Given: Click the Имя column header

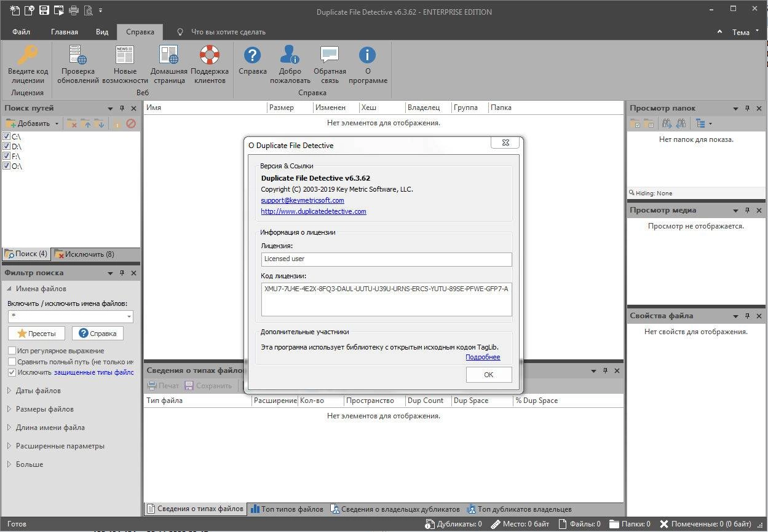Looking at the screenshot, I should [x=205, y=108].
